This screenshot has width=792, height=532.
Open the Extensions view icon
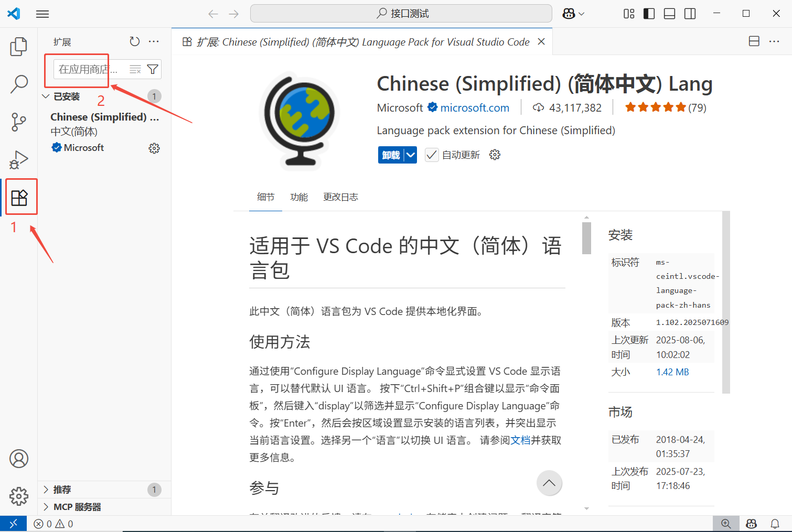point(19,198)
